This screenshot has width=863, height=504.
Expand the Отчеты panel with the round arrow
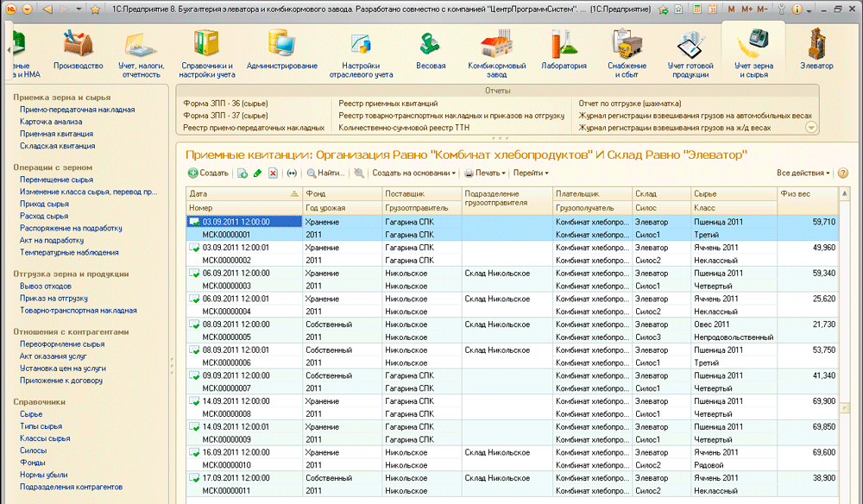(810, 127)
